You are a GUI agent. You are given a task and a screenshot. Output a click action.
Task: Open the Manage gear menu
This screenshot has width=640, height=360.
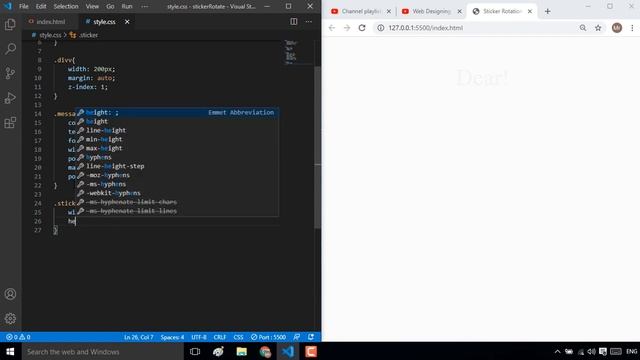[10, 318]
